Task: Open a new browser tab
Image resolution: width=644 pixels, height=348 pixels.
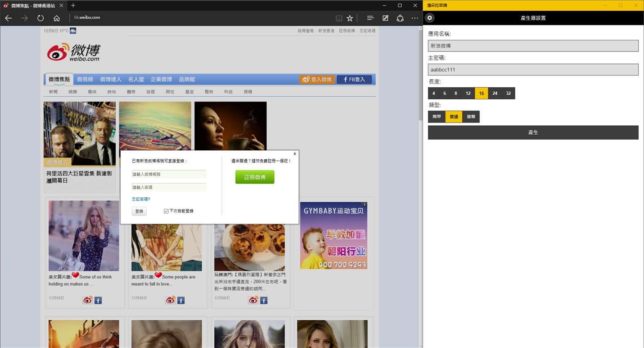Action: click(73, 5)
